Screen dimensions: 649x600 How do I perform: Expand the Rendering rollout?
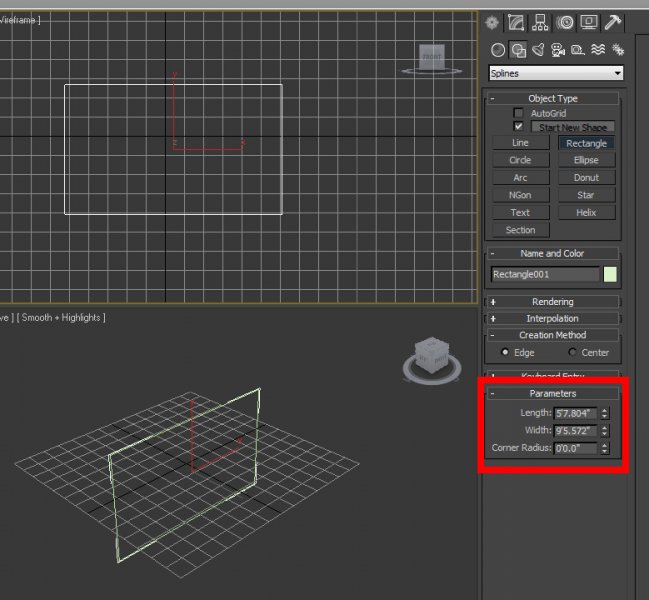click(x=553, y=302)
